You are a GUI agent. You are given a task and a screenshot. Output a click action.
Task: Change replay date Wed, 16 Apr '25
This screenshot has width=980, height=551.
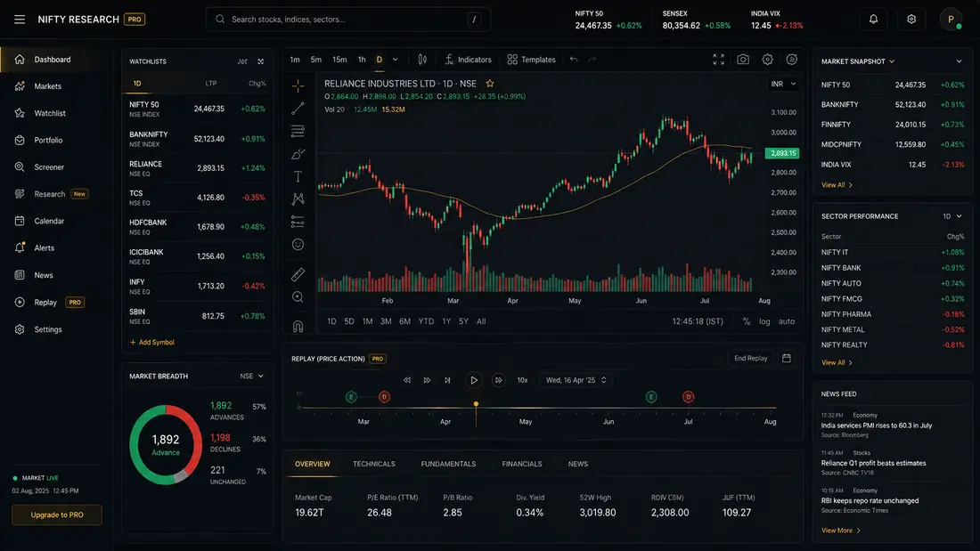[x=576, y=380]
